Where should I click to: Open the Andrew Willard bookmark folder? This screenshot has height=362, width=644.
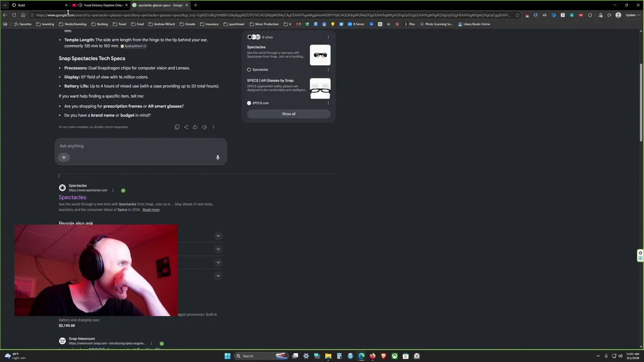162,24
